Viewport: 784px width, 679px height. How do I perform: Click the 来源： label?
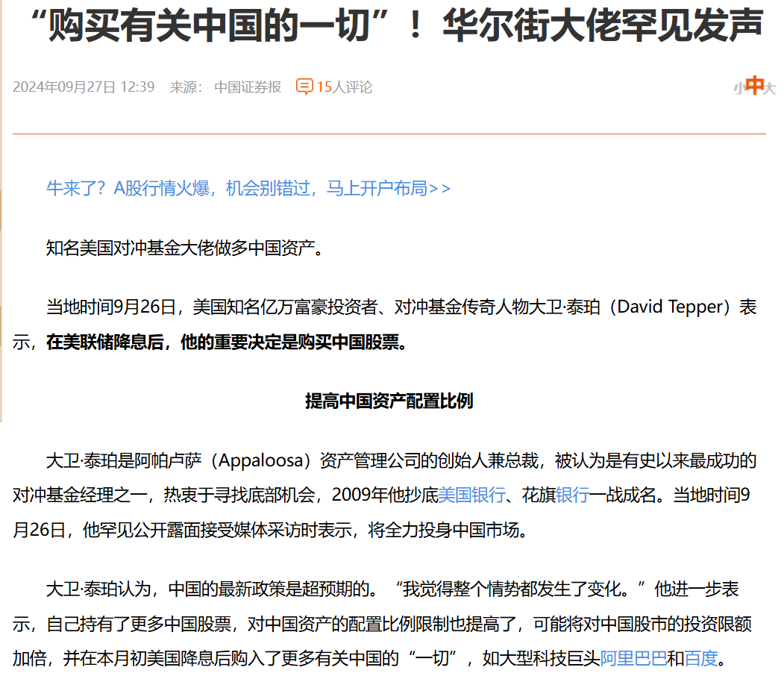click(186, 87)
